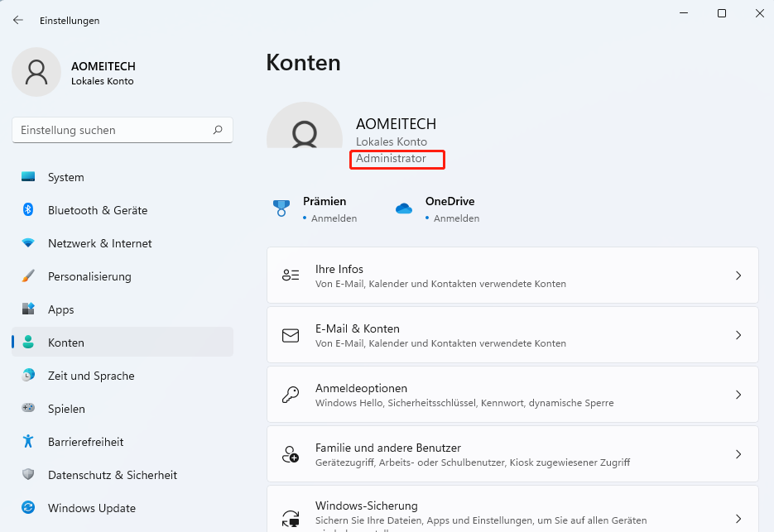Expand the Anmeldeoptionen row arrow
Viewport: 774px width, 532px height.
tap(738, 395)
